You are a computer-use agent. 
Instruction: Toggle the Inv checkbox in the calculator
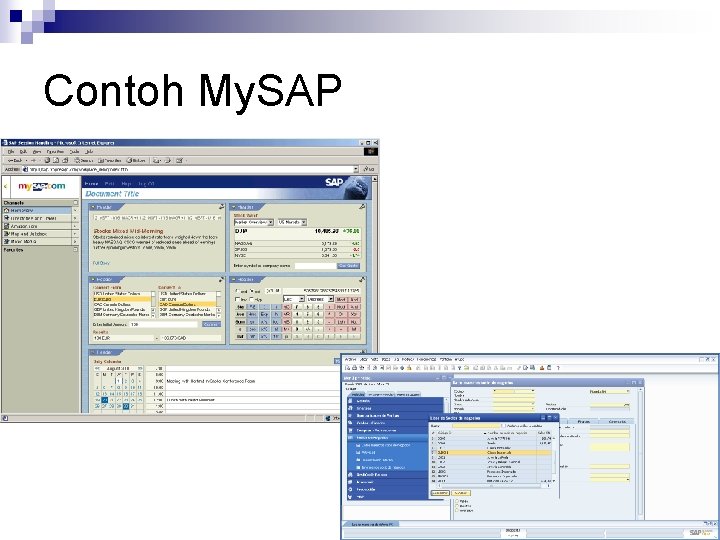[238, 299]
